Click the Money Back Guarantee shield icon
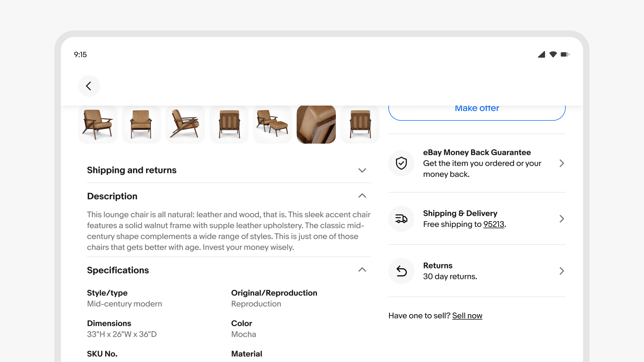 tap(401, 163)
